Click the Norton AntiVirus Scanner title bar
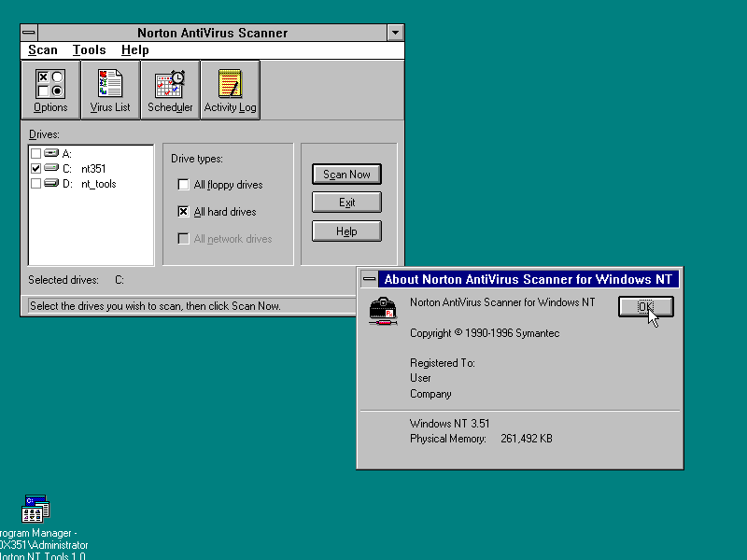Screen dimensions: 747x560 pos(213,33)
